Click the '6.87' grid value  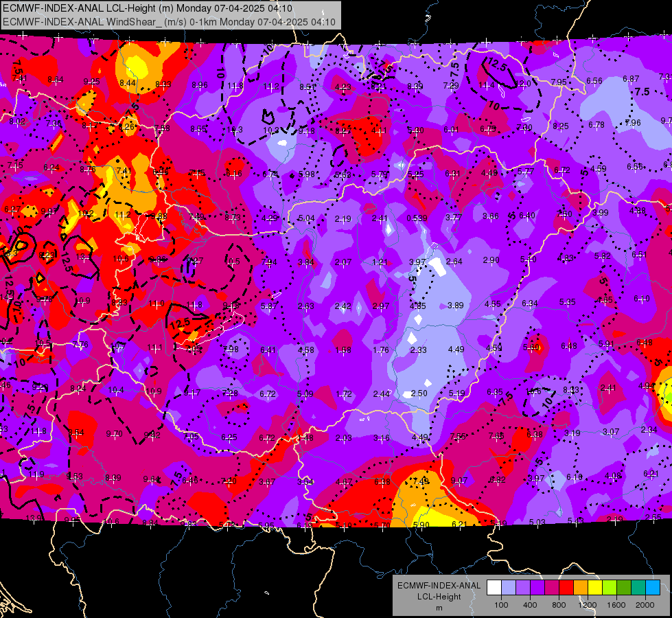(631, 79)
